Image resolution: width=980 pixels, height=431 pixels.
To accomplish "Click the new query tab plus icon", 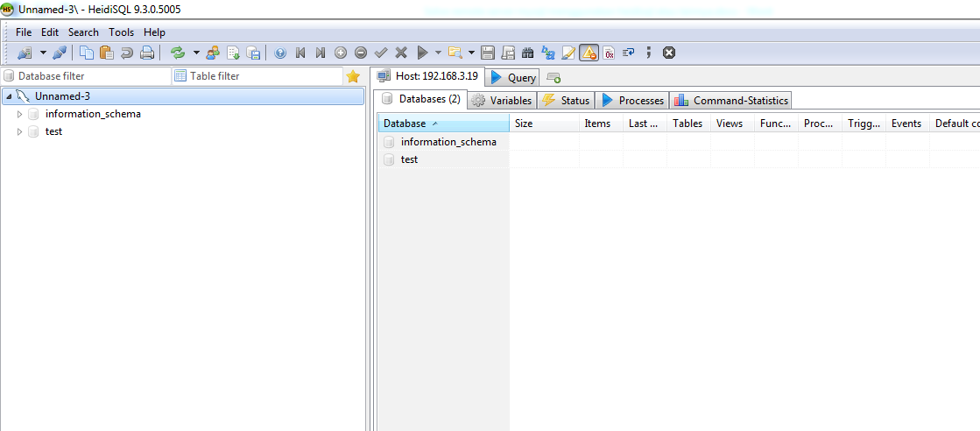I will [x=553, y=78].
